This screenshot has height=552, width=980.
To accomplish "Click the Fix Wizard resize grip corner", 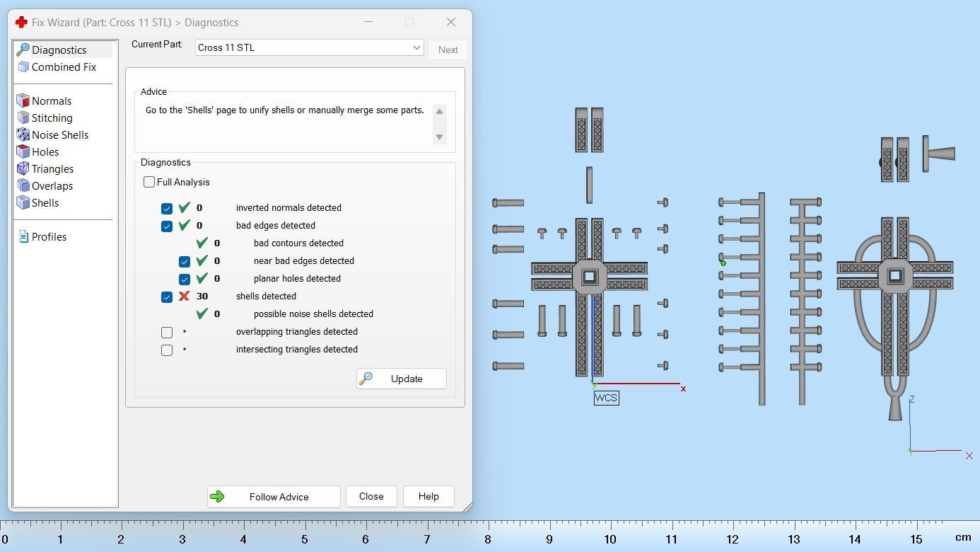I will click(x=467, y=506).
